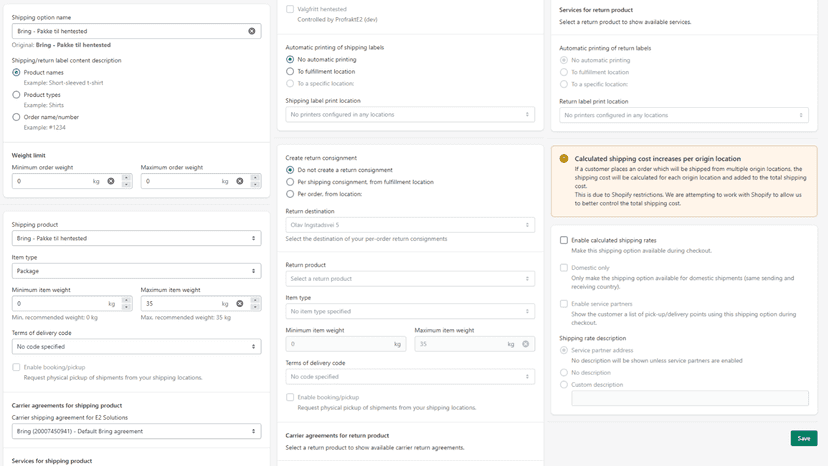Clear the Shipping option name field
828x466 pixels.
coord(252,31)
